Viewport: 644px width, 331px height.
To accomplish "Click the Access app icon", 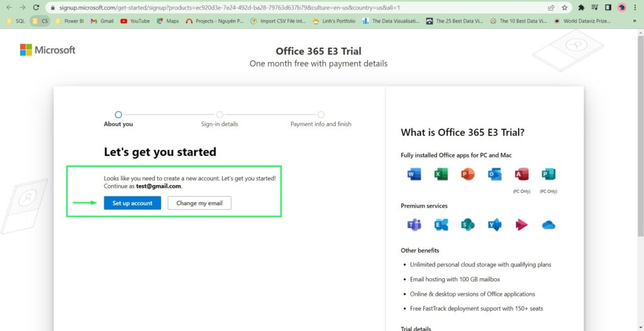I will [521, 175].
